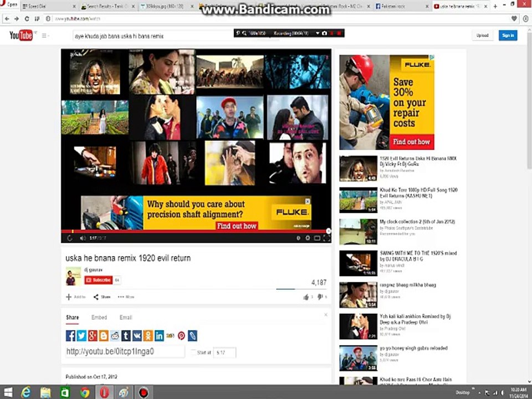Click the Google+ share icon
The width and height of the screenshot is (532, 399).
click(x=93, y=336)
